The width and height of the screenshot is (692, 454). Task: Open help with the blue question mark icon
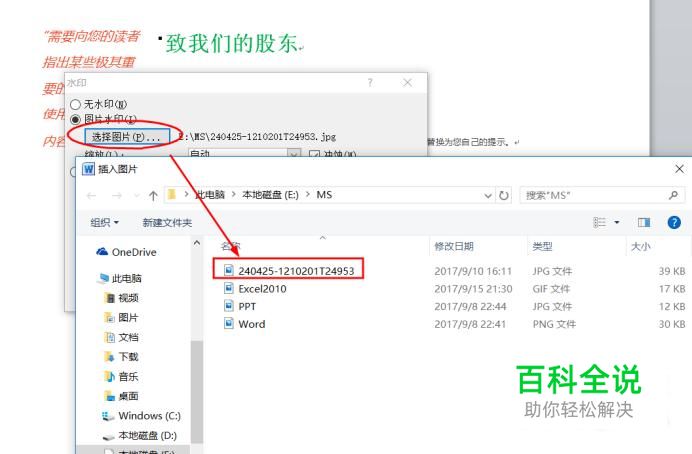pyautogui.click(x=674, y=222)
